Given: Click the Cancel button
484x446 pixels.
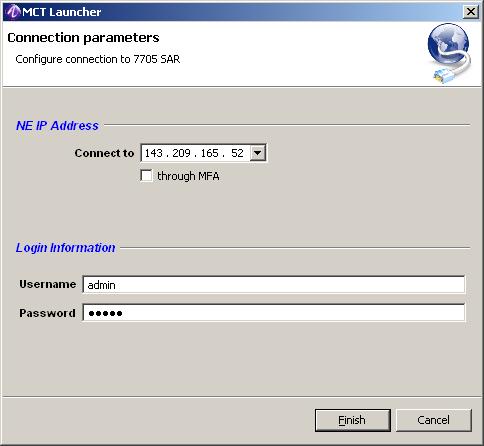Looking at the screenshot, I should coord(434,420).
